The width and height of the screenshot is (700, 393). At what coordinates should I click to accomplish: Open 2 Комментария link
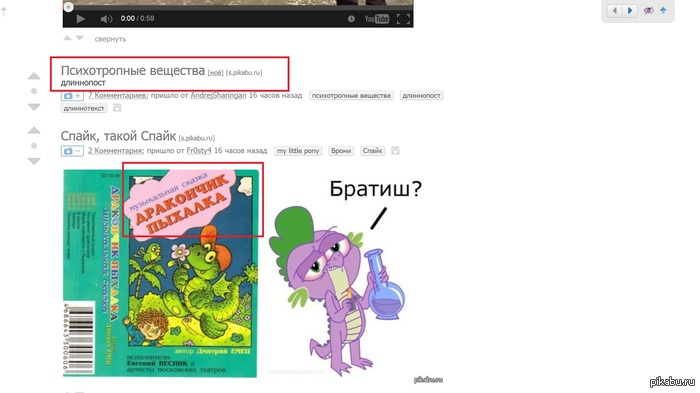click(x=115, y=151)
